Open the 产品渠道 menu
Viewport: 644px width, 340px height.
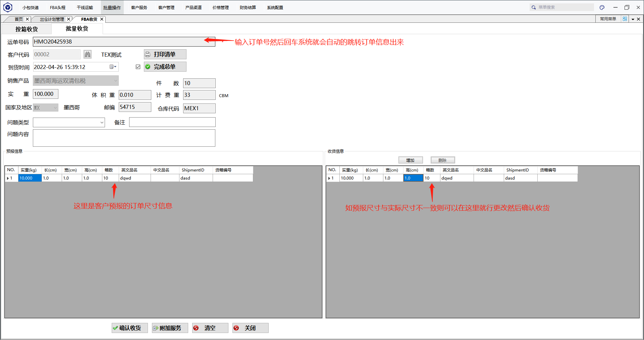(194, 7)
